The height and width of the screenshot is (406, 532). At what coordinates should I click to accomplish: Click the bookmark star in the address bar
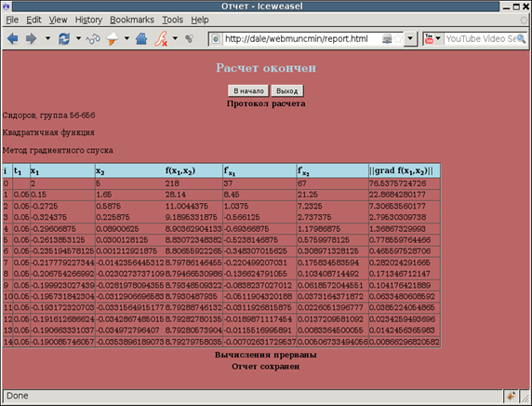click(x=398, y=39)
